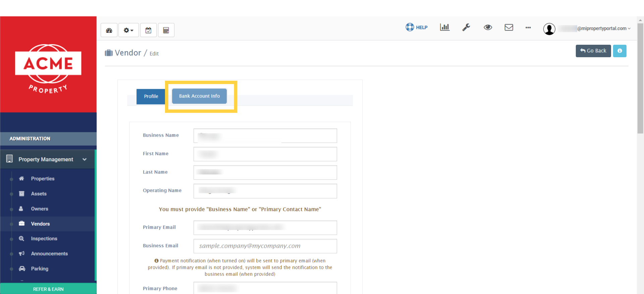Click the user avatar icon
Image resolution: width=644 pixels, height=294 pixels.
[549, 29]
